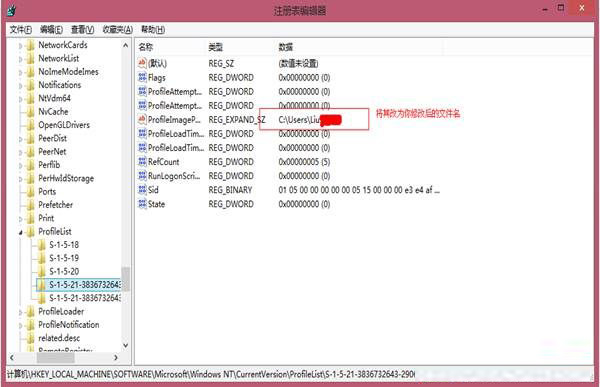Click the Notifications folder icon

31,85
